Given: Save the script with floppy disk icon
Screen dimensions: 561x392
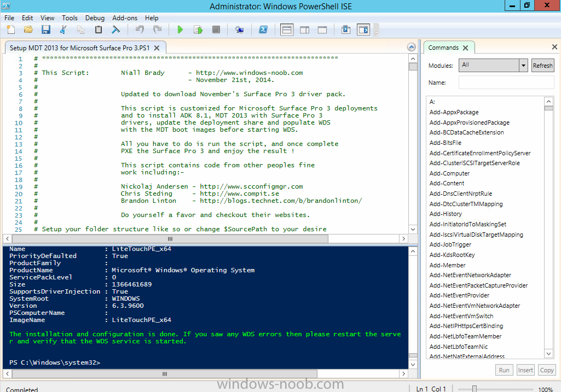Looking at the screenshot, I should (46, 30).
